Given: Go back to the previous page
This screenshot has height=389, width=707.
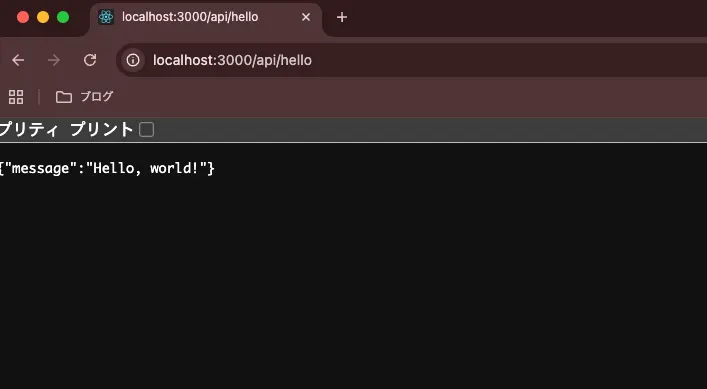Looking at the screenshot, I should (18, 60).
